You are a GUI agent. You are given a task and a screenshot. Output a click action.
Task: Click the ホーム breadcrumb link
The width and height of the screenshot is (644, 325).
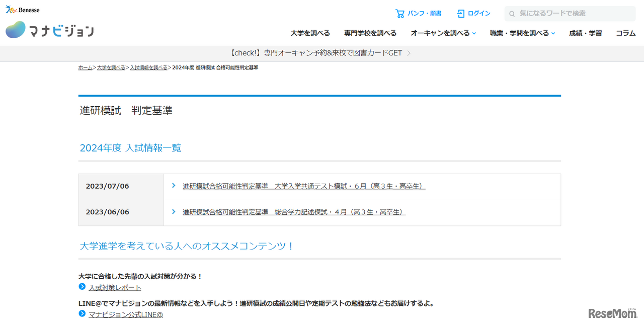[85, 67]
